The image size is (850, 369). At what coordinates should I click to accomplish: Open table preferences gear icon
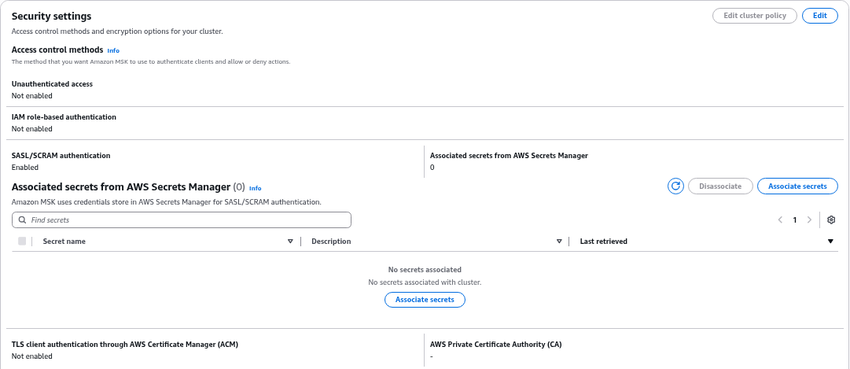tap(831, 220)
